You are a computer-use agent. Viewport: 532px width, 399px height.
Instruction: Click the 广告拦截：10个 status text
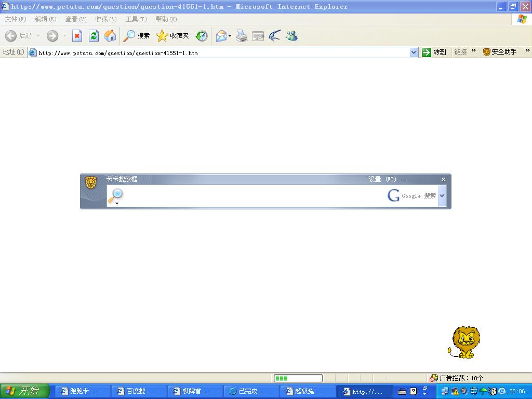point(461,378)
